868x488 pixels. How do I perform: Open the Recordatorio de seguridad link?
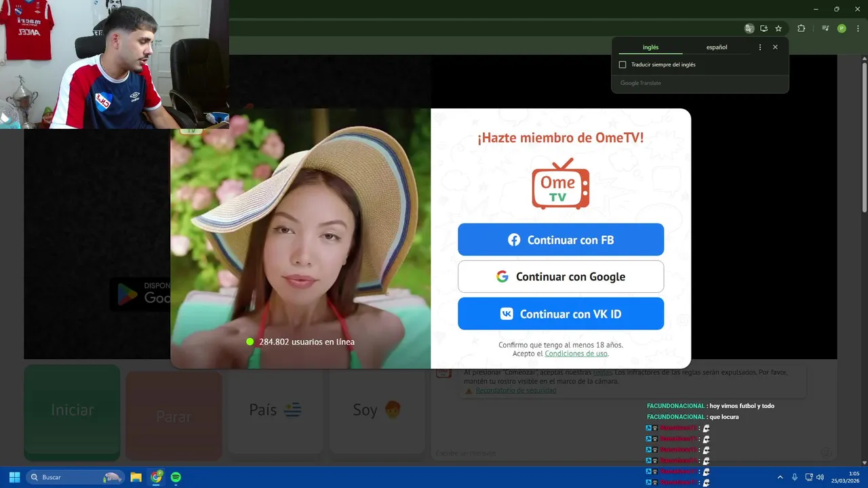pos(516,390)
